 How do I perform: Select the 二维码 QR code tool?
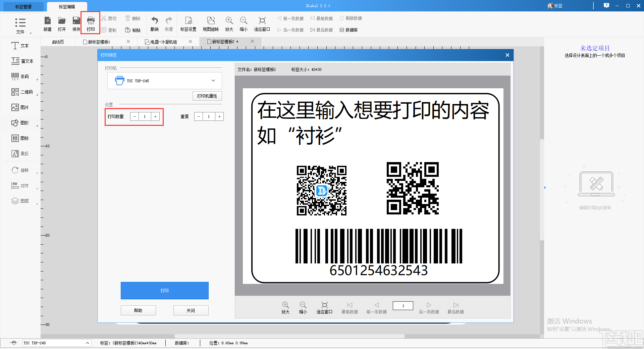click(20, 92)
